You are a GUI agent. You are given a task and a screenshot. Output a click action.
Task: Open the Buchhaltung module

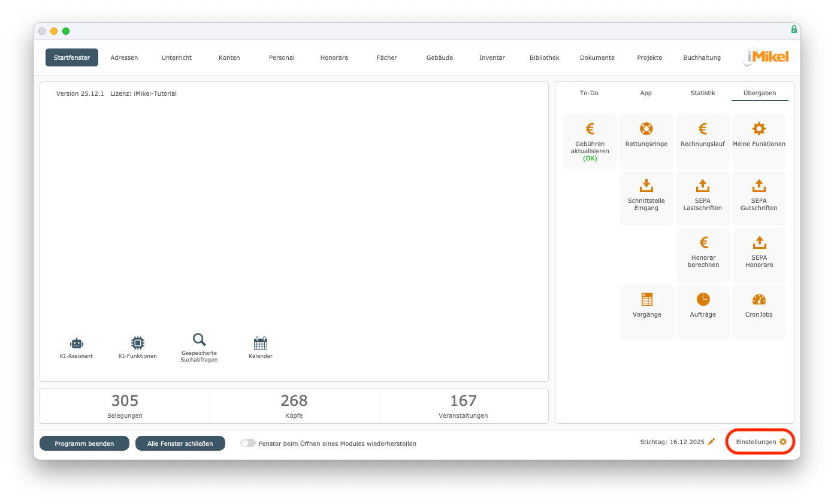(x=702, y=57)
